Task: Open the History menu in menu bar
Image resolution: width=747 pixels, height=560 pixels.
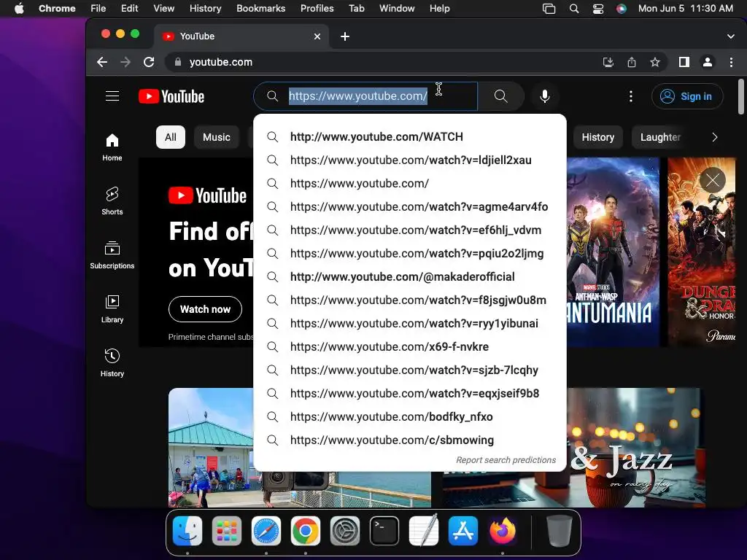Action: click(205, 8)
